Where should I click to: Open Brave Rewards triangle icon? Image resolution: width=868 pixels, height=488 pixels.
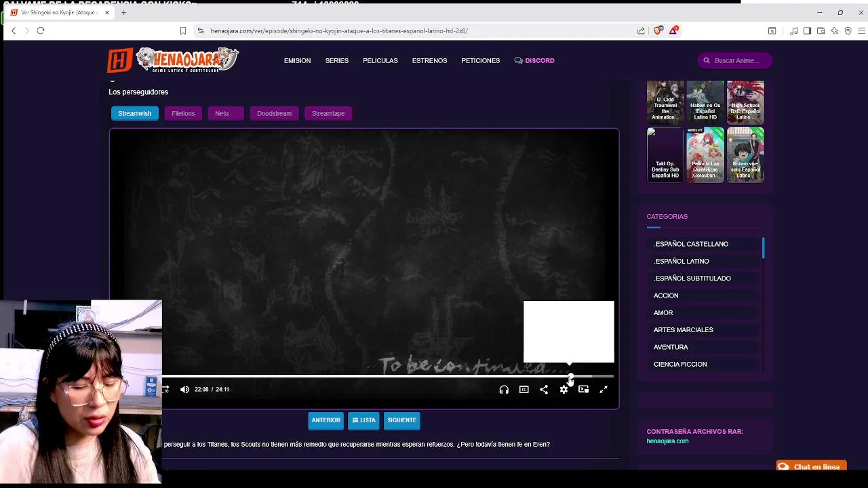[673, 30]
